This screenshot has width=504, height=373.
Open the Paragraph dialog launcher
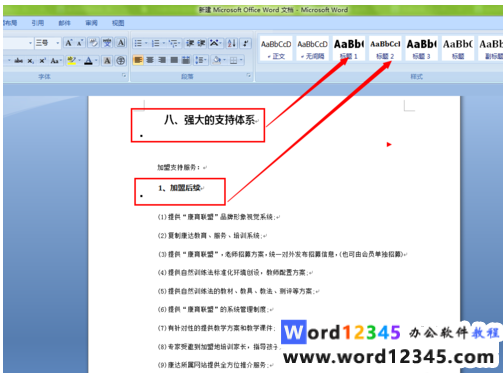click(x=249, y=76)
